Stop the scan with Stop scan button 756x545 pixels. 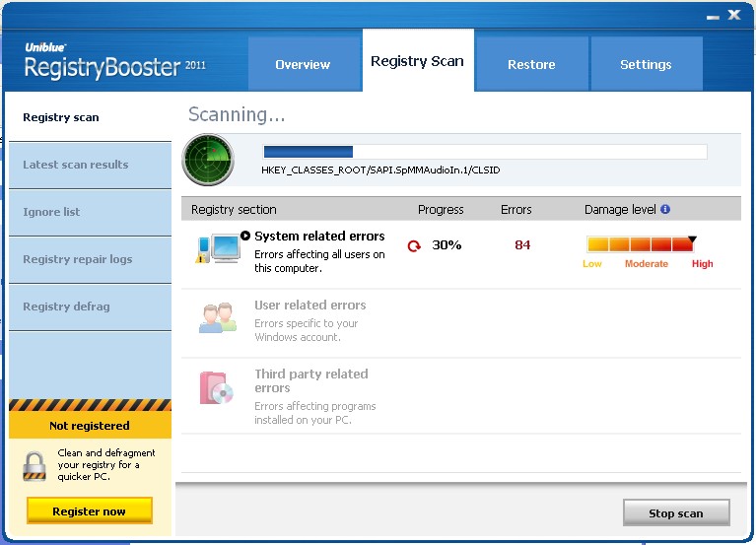[676, 512]
